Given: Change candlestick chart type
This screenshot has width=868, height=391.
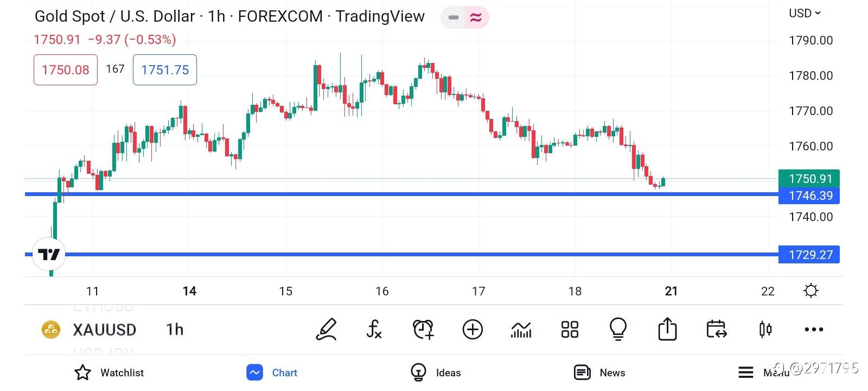Looking at the screenshot, I should 765,329.
